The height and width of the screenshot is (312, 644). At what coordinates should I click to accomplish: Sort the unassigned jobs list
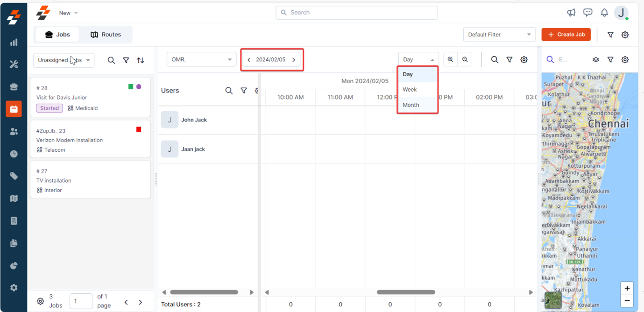pyautogui.click(x=141, y=60)
